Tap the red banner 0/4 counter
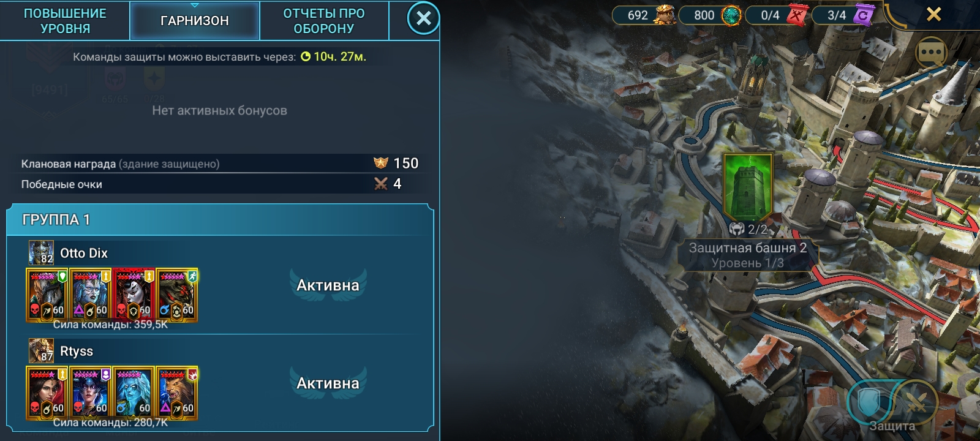This screenshot has height=441, width=980. point(777,15)
